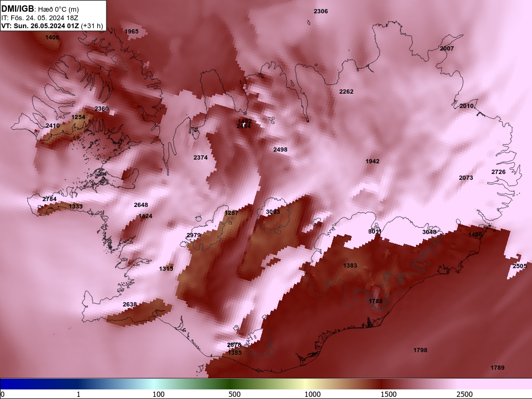Select the 1789 value label
The image size is (532, 399).
coord(497,368)
